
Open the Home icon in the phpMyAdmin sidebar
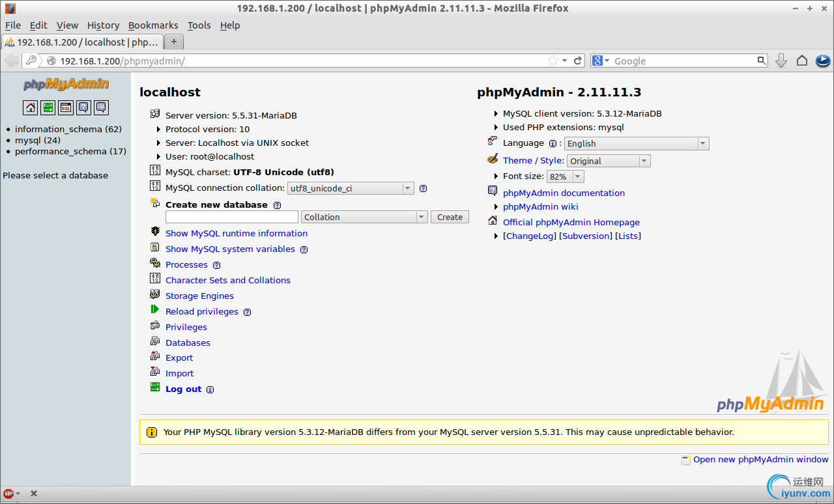[x=31, y=107]
